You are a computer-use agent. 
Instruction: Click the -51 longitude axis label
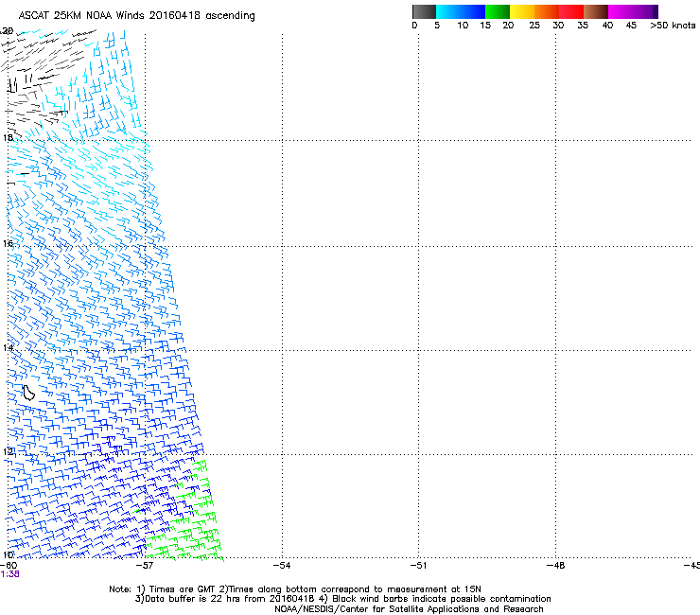tap(418, 566)
